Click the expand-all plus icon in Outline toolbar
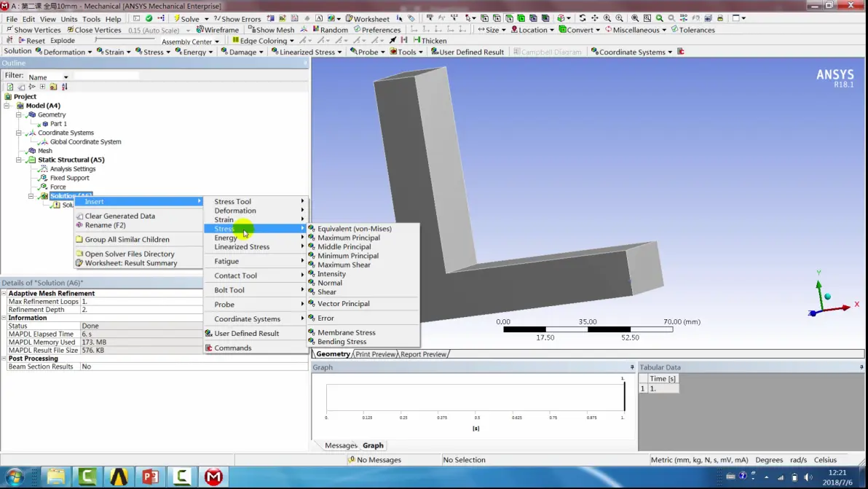 (x=43, y=87)
